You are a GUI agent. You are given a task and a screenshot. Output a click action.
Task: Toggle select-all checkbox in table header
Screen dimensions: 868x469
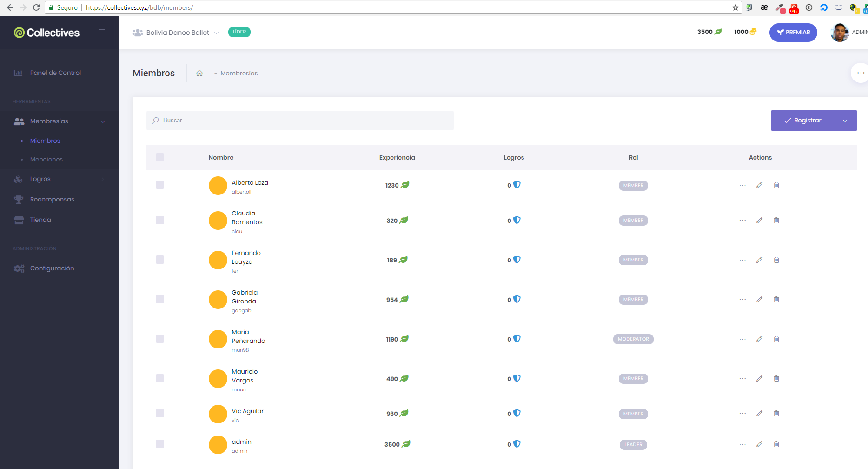pyautogui.click(x=160, y=157)
